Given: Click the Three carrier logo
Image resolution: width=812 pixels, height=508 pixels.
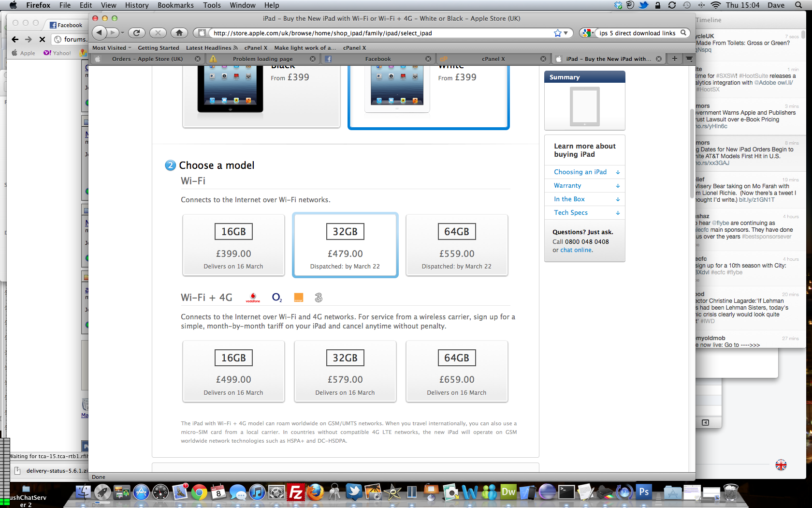Looking at the screenshot, I should coord(319,298).
